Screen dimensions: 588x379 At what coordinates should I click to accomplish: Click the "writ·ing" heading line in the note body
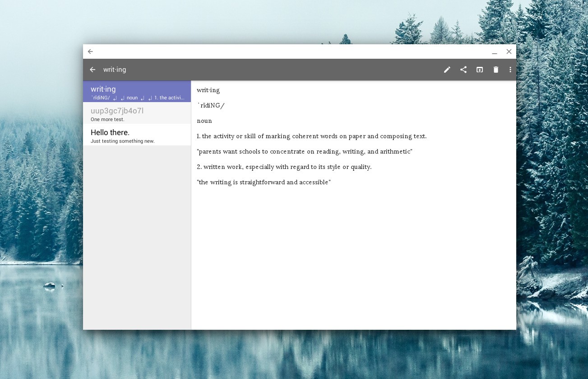click(208, 90)
